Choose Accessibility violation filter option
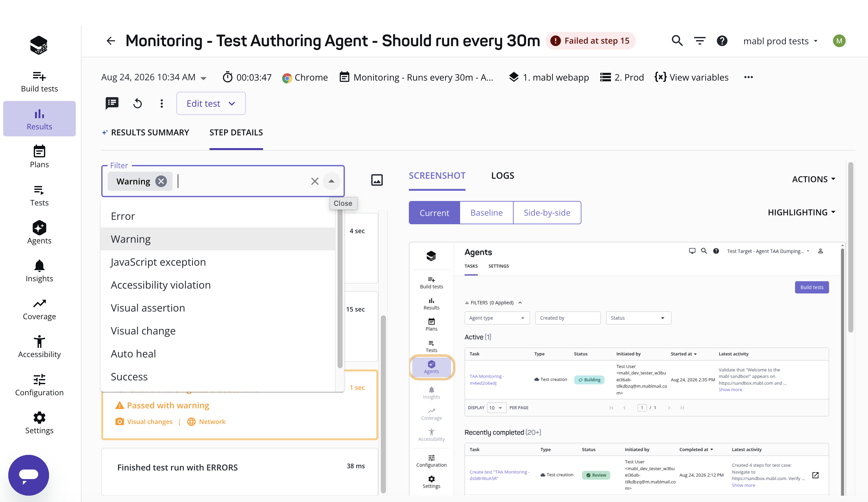The image size is (868, 502). [218, 285]
